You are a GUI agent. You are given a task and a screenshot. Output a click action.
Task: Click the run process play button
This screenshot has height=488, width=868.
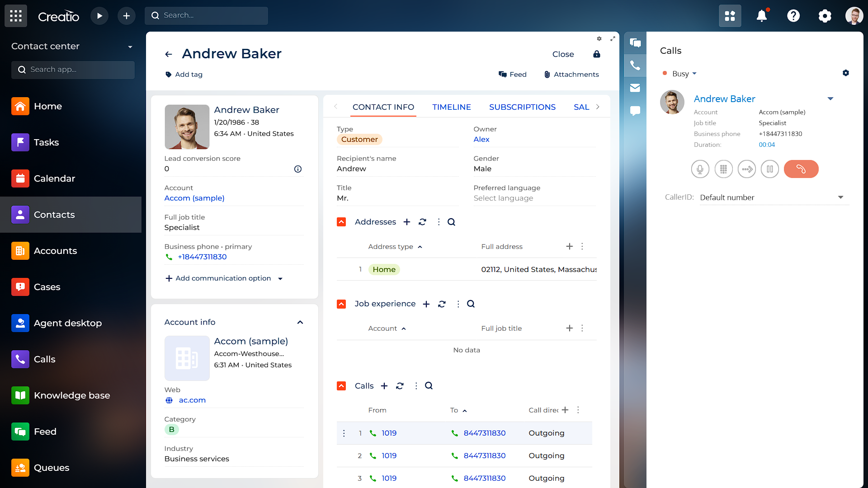tap(99, 16)
